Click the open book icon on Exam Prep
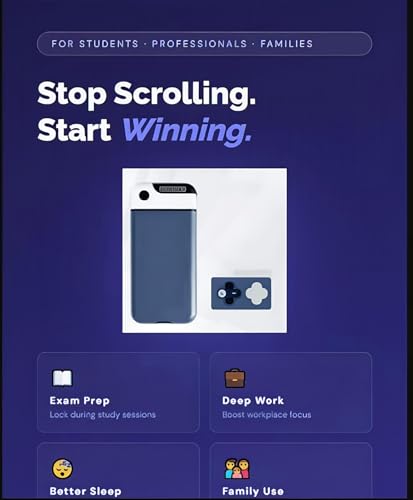The image size is (413, 500). point(62,378)
